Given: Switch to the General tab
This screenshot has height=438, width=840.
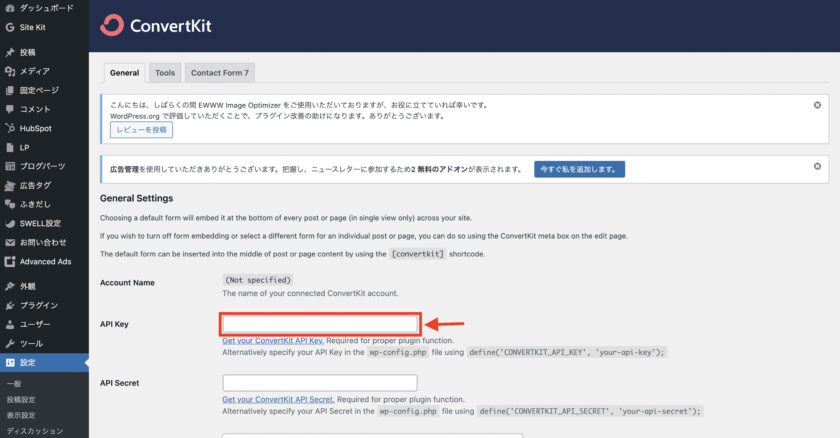Looking at the screenshot, I should (x=124, y=73).
